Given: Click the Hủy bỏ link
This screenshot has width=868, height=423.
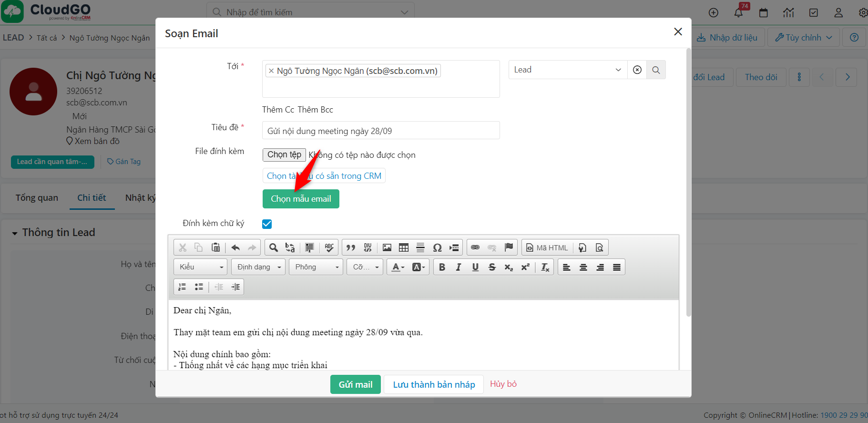Looking at the screenshot, I should 503,384.
